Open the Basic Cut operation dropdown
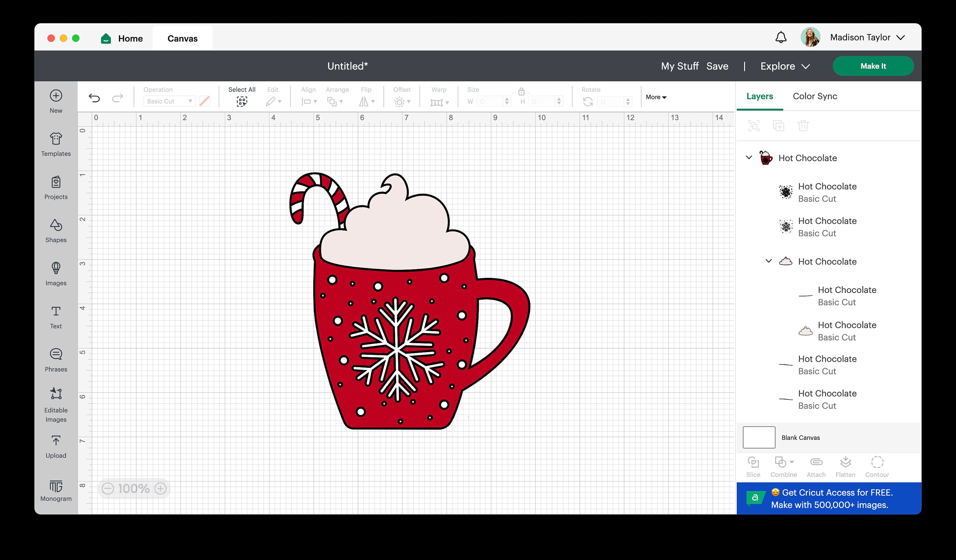 pyautogui.click(x=169, y=101)
